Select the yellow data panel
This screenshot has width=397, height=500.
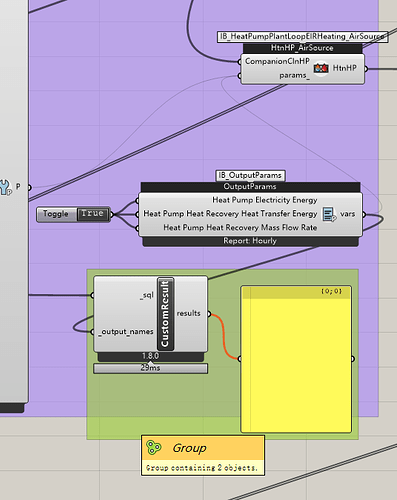point(296,359)
